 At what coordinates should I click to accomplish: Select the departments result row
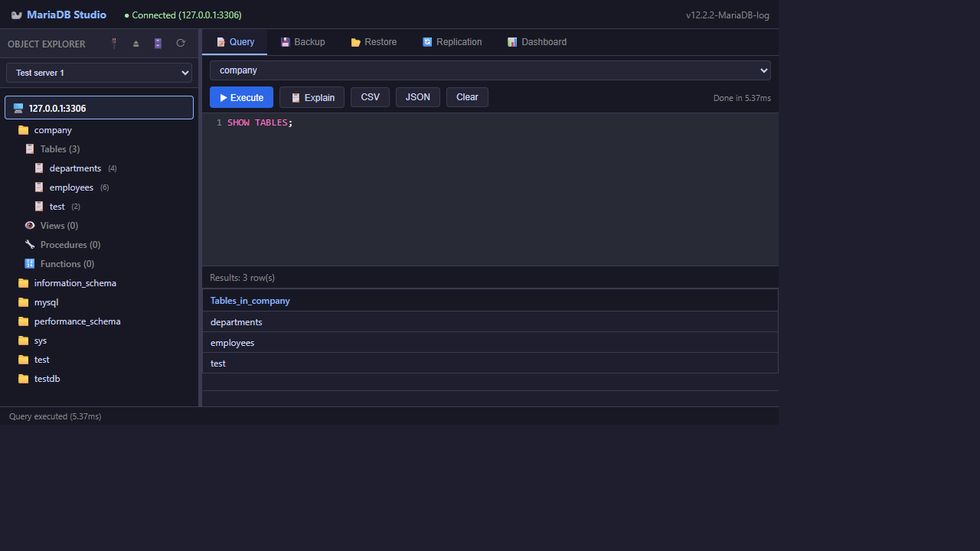490,322
